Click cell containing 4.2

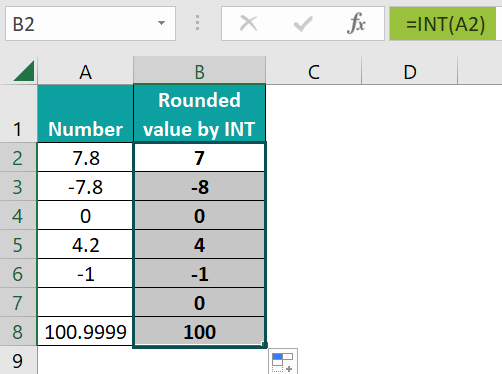point(85,244)
